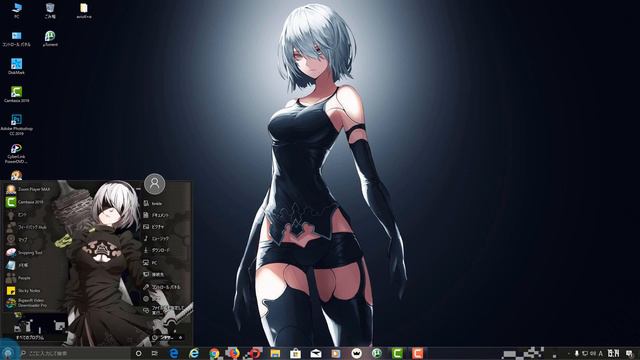Open the PC desktop icon

(x=17, y=10)
